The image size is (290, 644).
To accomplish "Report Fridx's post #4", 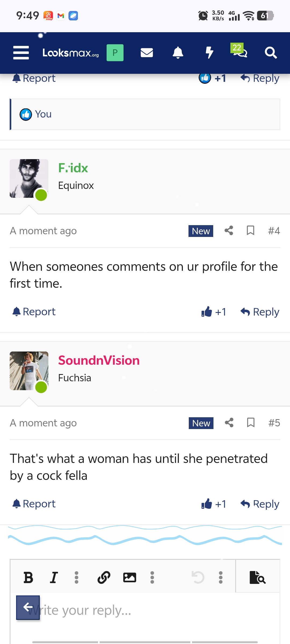I will click(34, 312).
